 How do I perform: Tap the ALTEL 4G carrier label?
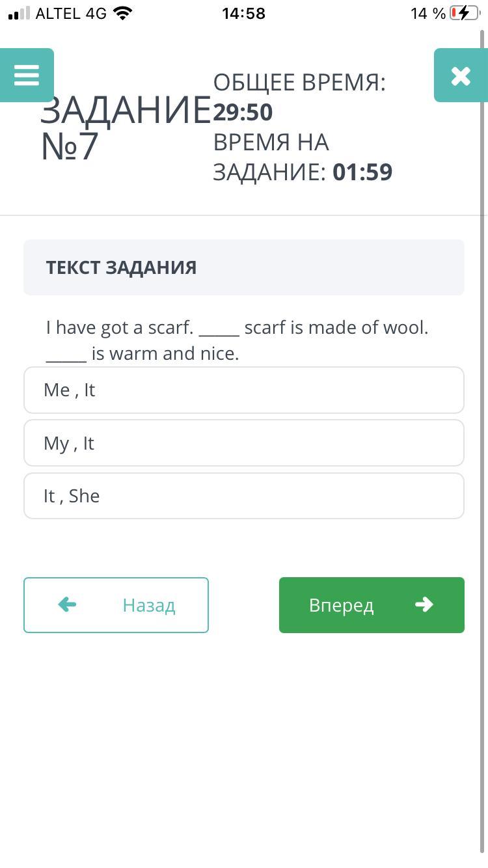click(x=71, y=13)
